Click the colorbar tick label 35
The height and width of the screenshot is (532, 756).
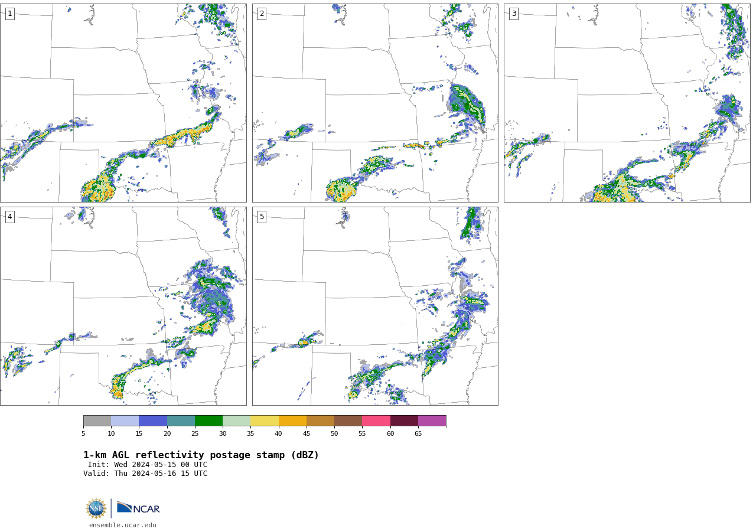[250, 433]
